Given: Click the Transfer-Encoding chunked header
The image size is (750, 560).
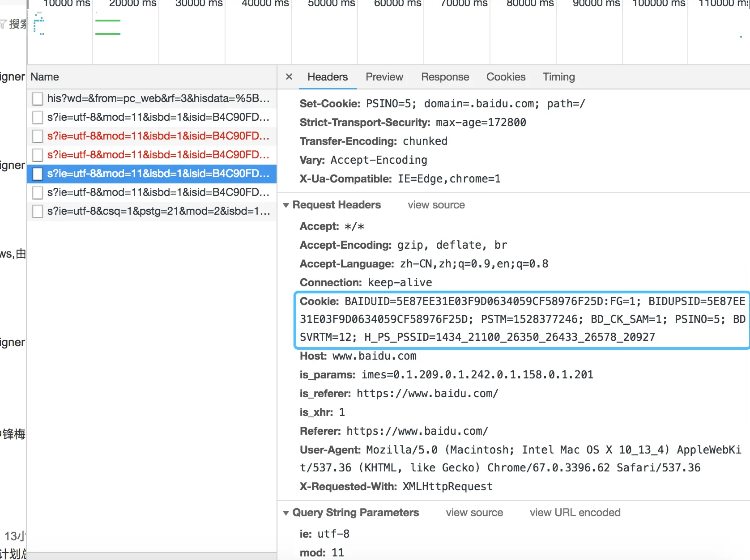Looking at the screenshot, I should coord(374,141).
